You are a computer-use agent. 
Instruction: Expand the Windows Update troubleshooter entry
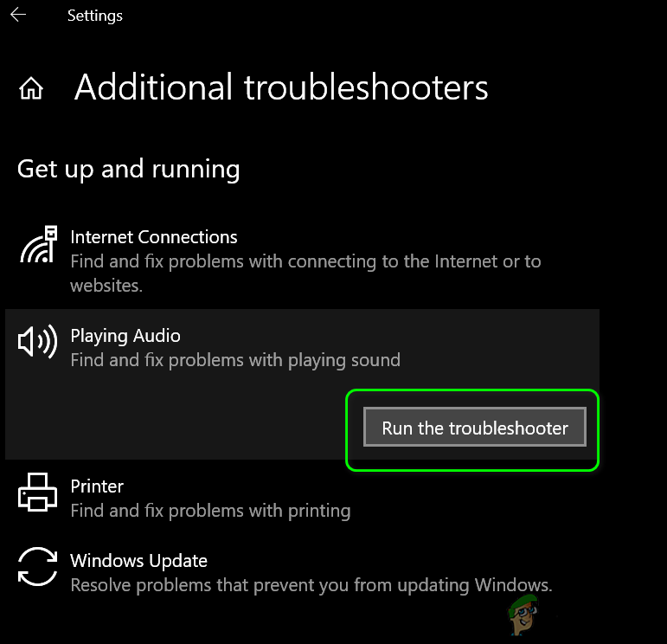click(x=302, y=572)
